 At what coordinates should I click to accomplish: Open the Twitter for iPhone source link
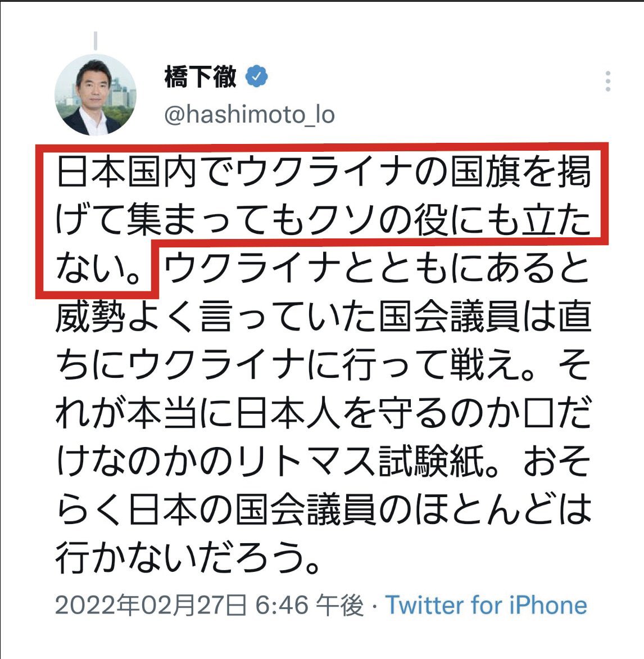[486, 605]
